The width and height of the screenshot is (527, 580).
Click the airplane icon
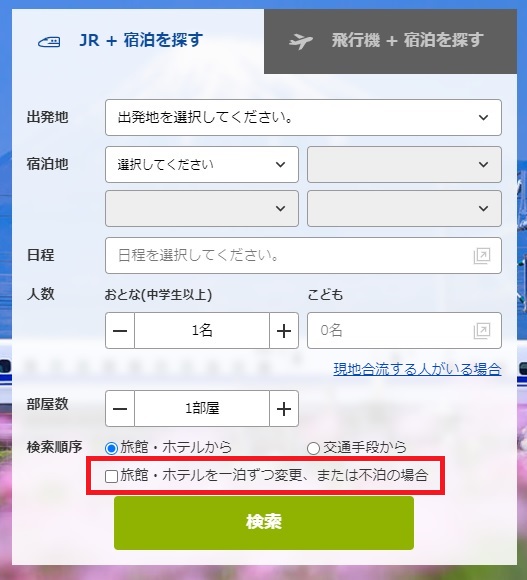(x=301, y=41)
